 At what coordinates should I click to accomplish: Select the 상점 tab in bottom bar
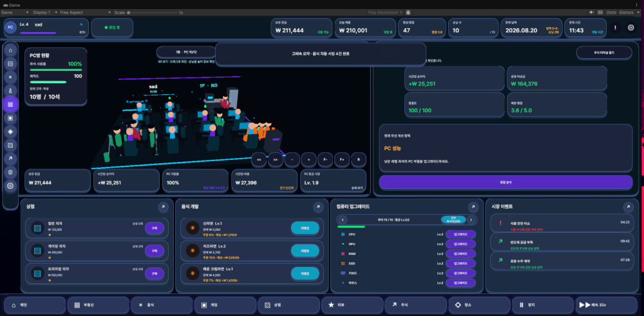pos(289,305)
